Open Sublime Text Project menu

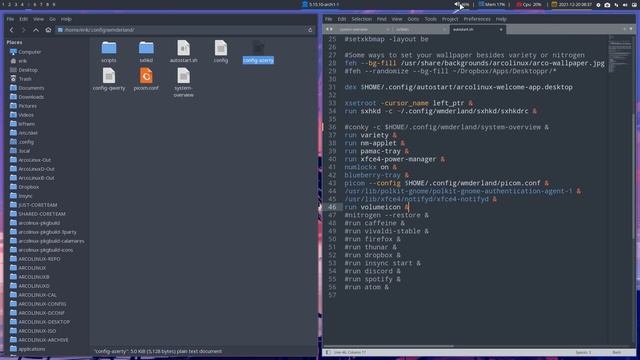(450, 19)
